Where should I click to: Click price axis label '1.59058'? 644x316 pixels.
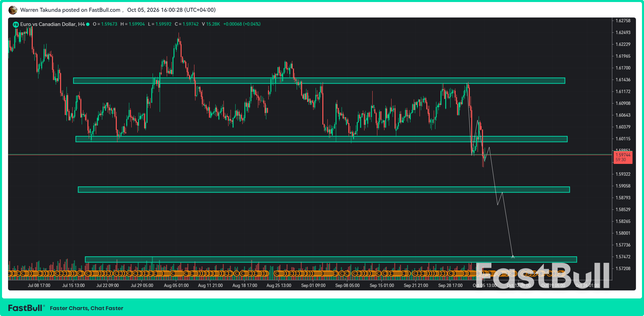pyautogui.click(x=623, y=186)
